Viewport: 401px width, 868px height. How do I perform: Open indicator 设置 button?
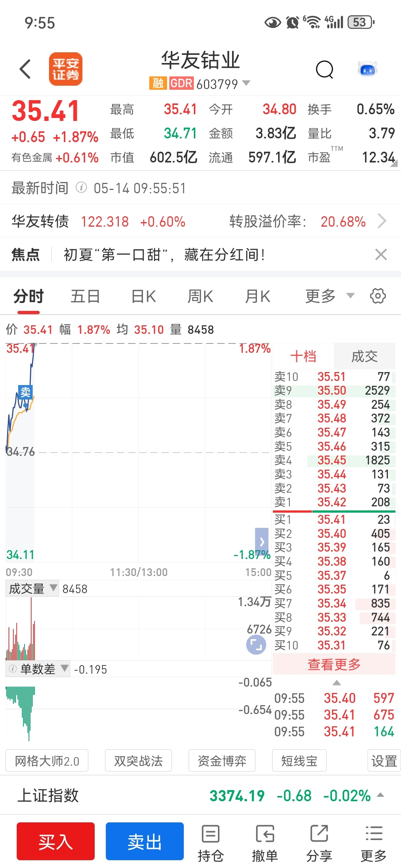coord(384,760)
